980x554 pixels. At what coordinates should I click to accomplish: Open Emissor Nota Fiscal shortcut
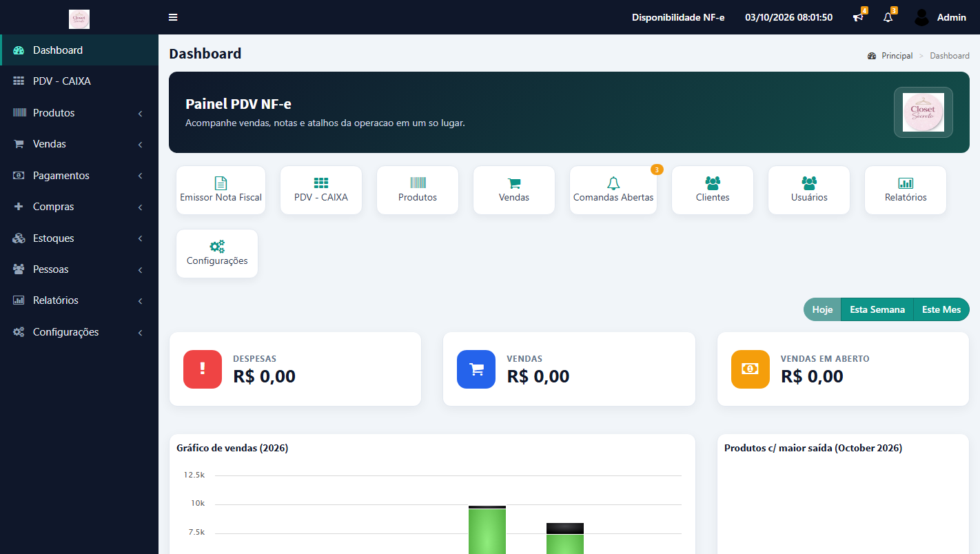[x=221, y=190]
